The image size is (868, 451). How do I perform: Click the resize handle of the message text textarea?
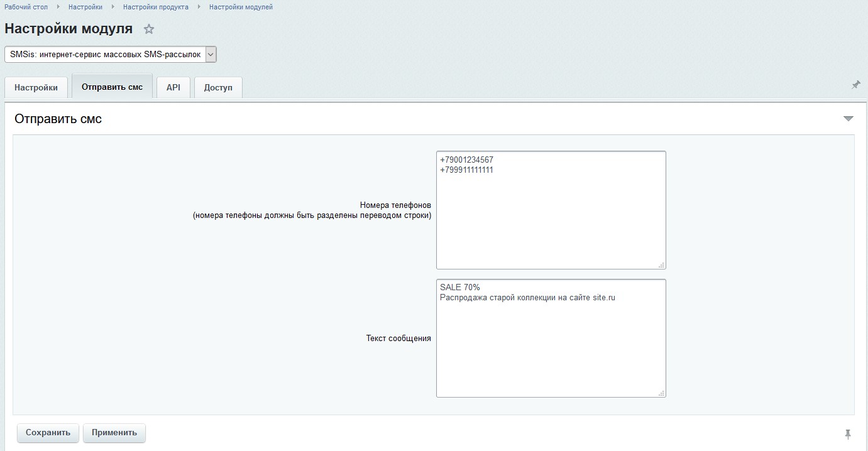coord(661,393)
